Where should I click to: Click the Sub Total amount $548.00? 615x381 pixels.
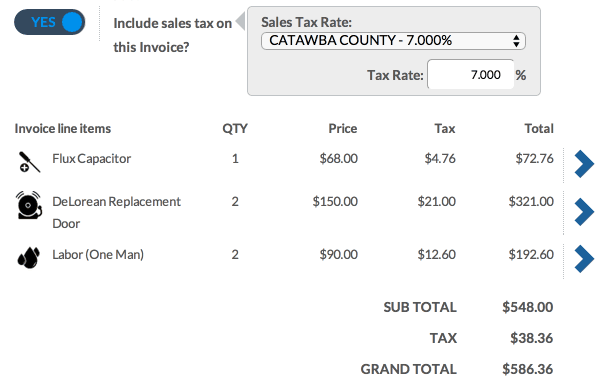(528, 307)
